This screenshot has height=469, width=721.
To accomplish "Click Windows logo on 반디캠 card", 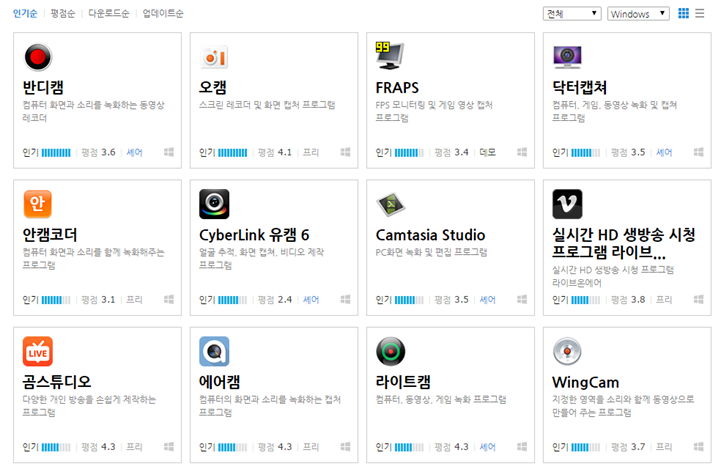I will (169, 152).
